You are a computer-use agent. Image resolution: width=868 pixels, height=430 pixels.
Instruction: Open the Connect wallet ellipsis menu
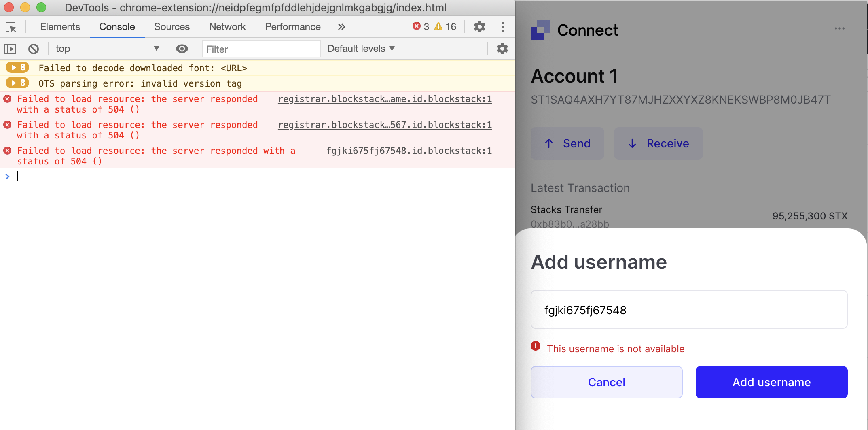(x=840, y=28)
